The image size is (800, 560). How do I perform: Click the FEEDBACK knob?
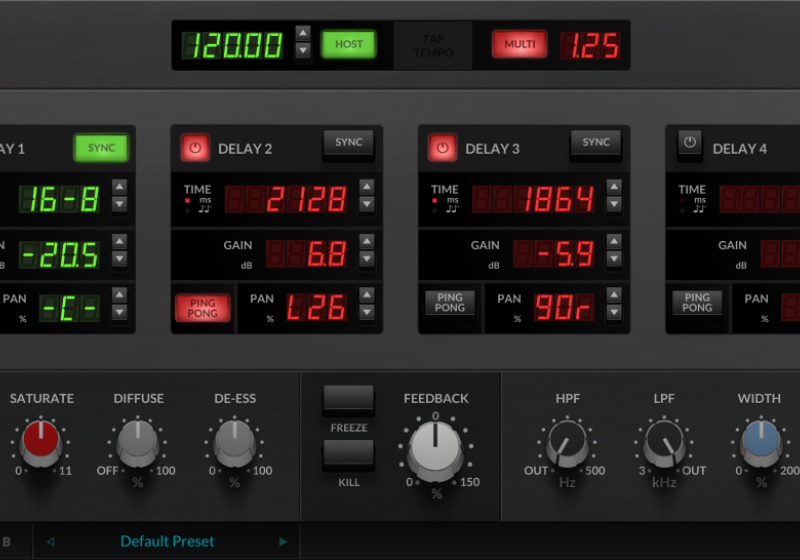[x=435, y=450]
